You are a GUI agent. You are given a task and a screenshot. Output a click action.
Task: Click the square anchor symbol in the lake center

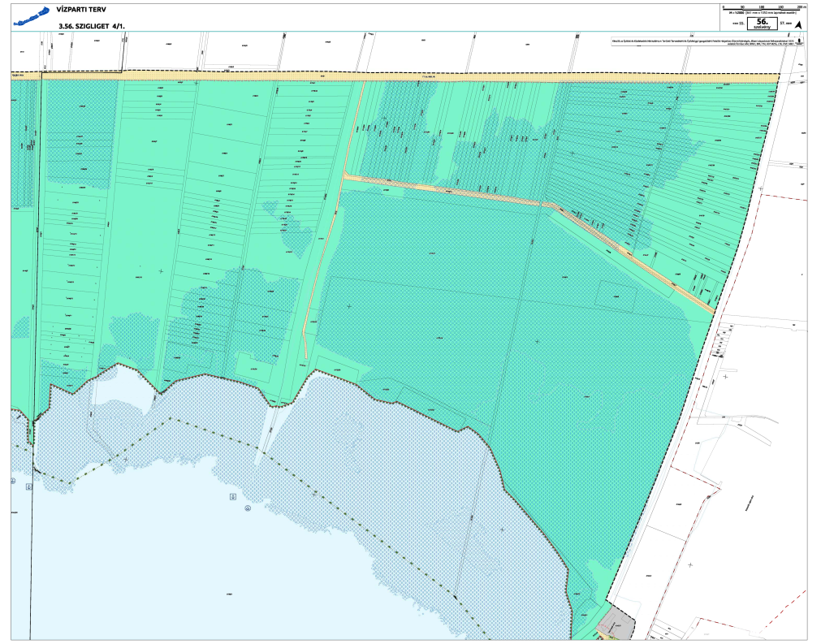[233, 495]
